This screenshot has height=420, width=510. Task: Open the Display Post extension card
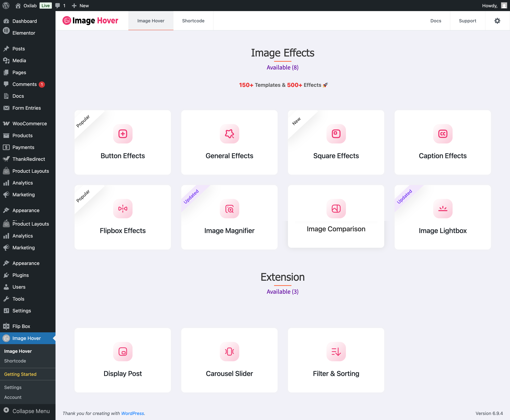(123, 360)
